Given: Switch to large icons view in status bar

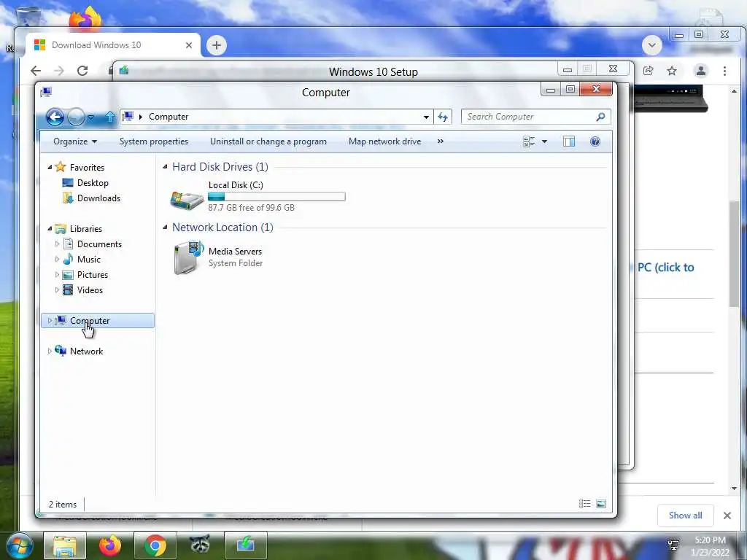Looking at the screenshot, I should (601, 504).
